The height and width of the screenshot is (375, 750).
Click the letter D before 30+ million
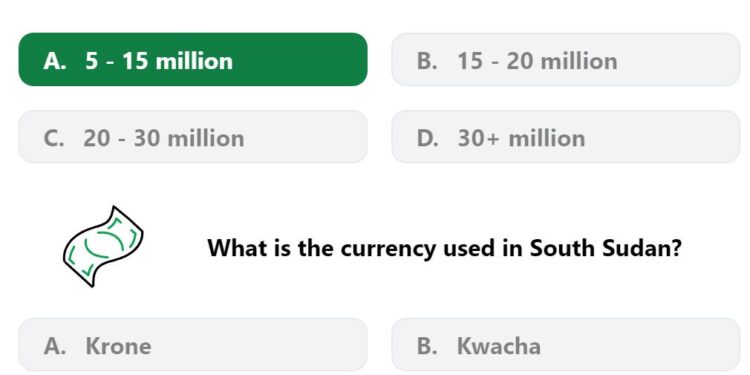coord(427,139)
